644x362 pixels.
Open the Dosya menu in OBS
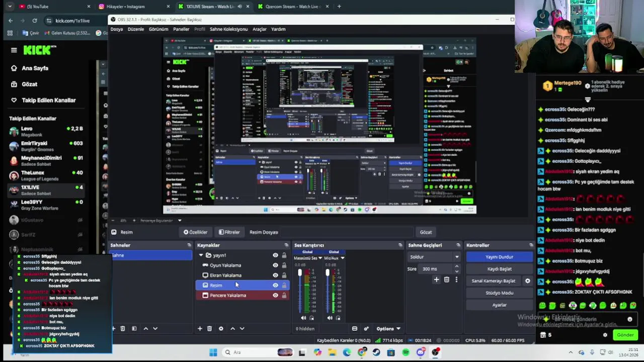[117, 29]
